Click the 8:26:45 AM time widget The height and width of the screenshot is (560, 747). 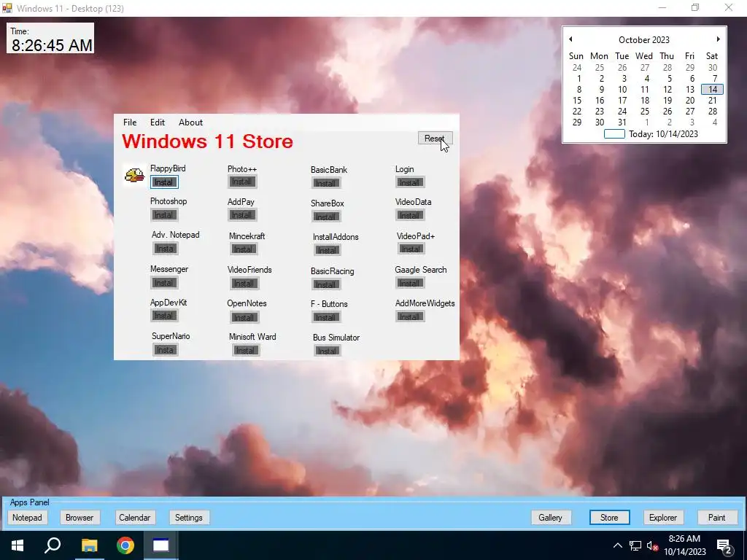pyautogui.click(x=50, y=39)
